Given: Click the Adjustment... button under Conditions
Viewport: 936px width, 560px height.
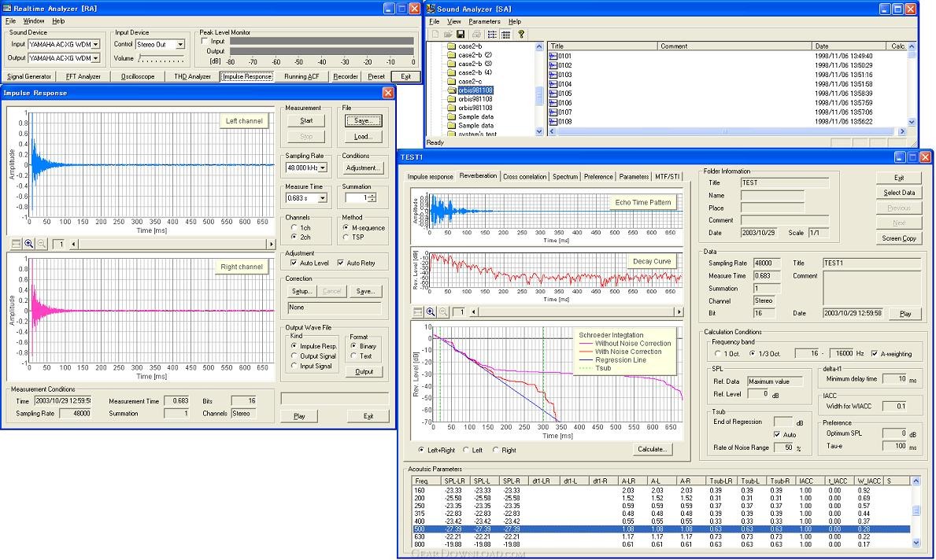Looking at the screenshot, I should [x=362, y=168].
